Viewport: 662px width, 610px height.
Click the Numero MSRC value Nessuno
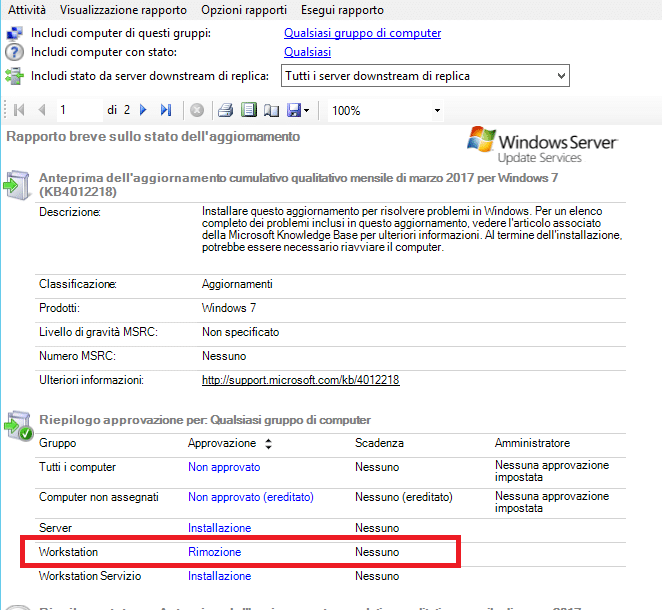coord(224,356)
